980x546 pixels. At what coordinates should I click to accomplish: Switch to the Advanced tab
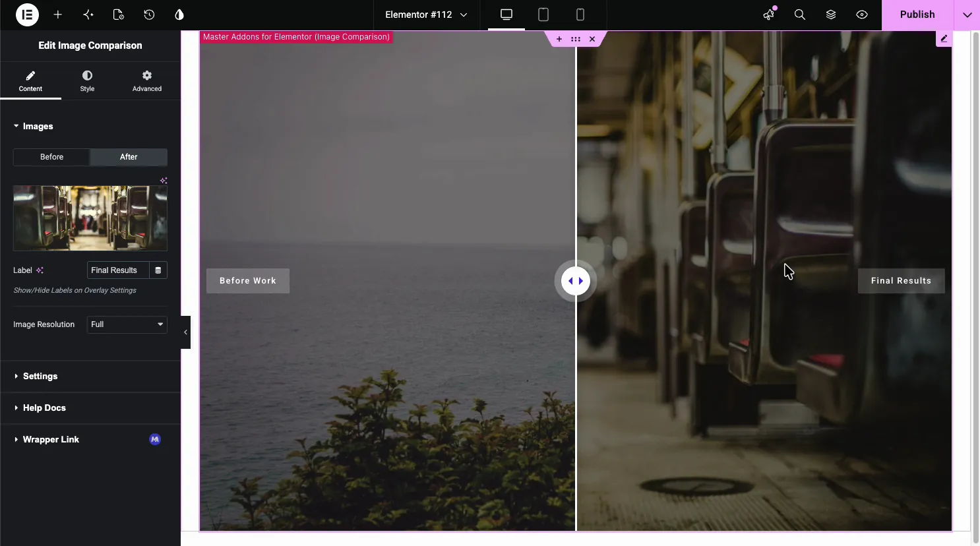pos(147,81)
